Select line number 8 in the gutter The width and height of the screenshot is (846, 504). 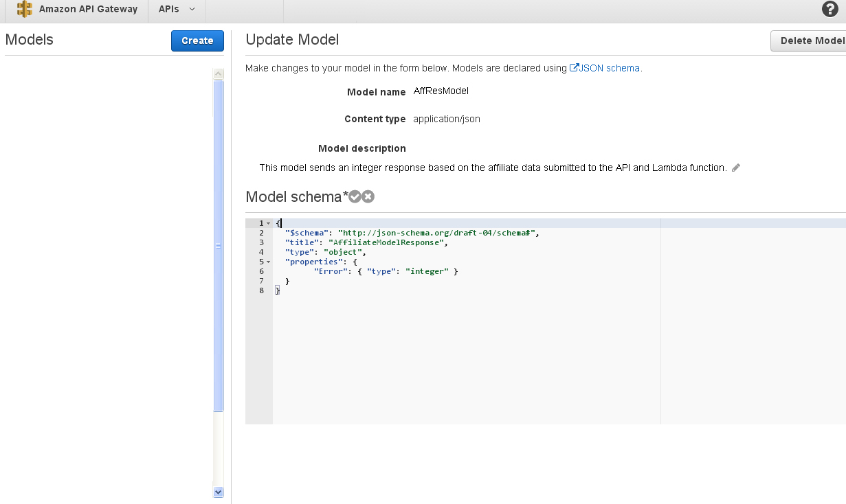coord(261,290)
